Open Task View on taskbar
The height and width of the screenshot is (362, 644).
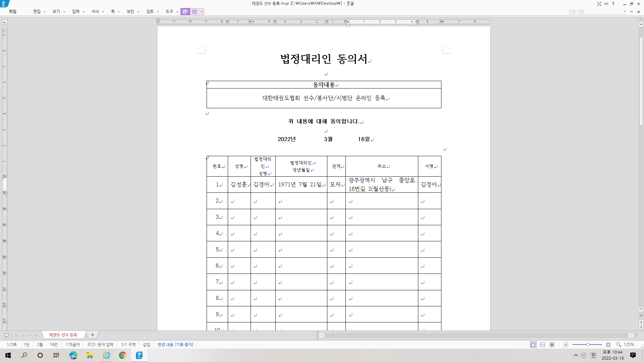click(56, 355)
